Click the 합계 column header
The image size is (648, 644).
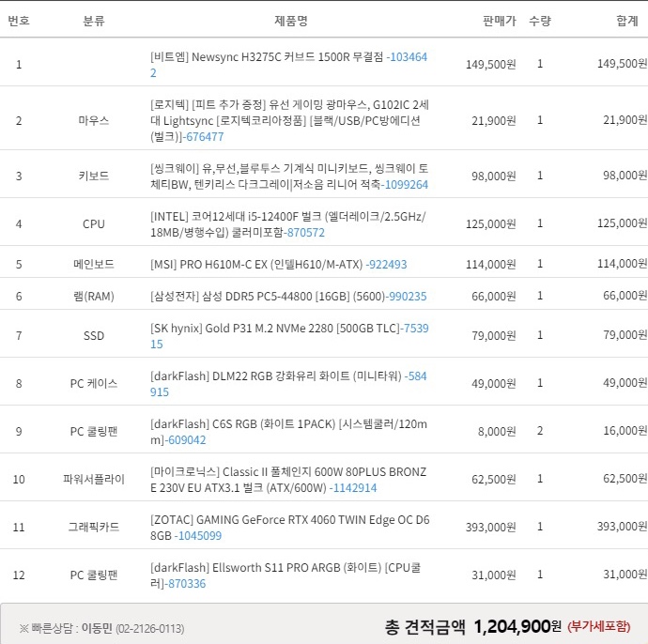pyautogui.click(x=627, y=21)
